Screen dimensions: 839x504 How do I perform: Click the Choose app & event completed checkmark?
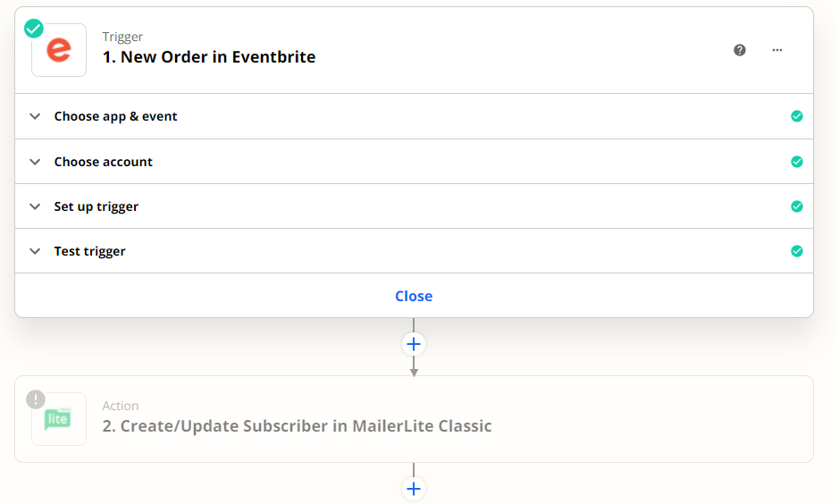click(797, 116)
